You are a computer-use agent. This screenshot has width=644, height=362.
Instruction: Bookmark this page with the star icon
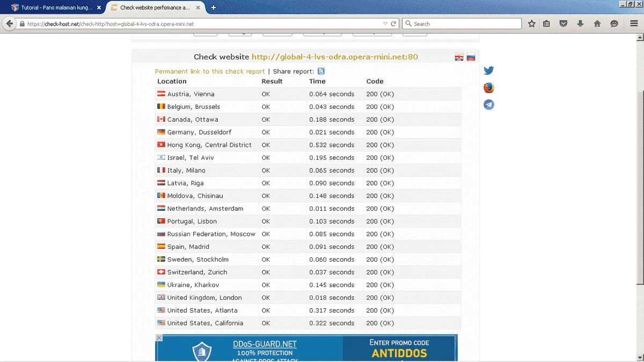pyautogui.click(x=532, y=24)
